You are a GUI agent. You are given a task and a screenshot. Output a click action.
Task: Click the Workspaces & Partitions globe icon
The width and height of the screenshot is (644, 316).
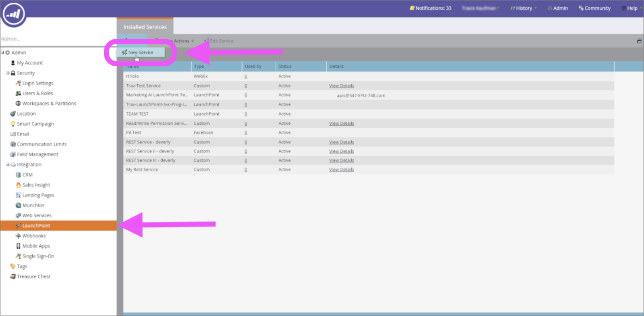[18, 103]
